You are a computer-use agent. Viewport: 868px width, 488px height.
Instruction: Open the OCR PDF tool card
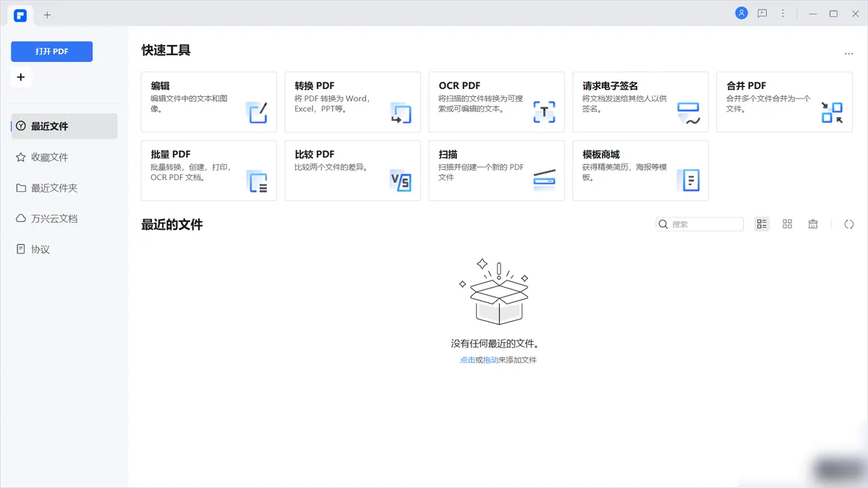click(496, 102)
